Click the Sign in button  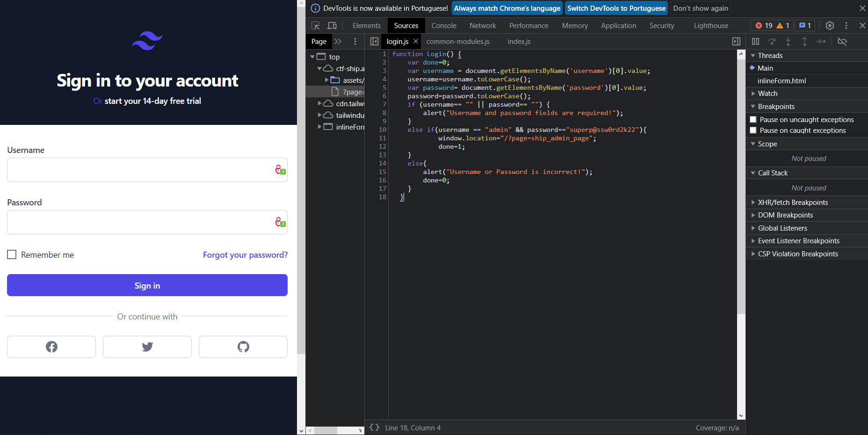tap(147, 285)
